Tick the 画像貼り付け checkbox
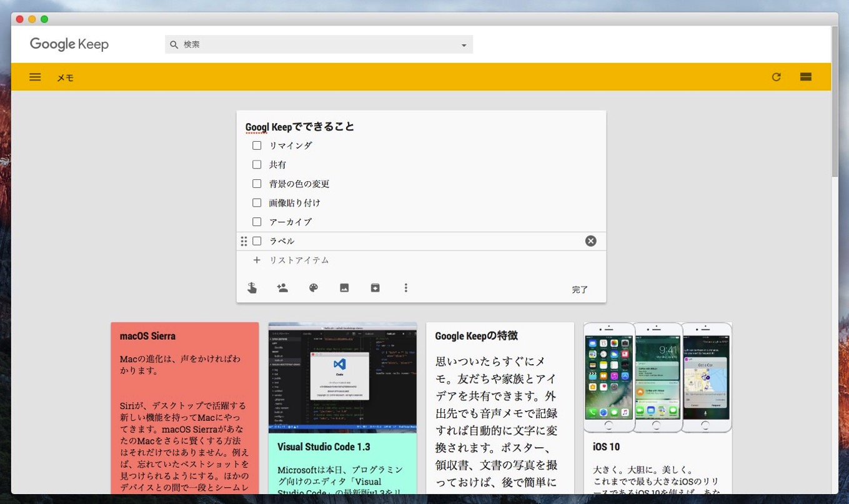Viewport: 849px width, 504px height. (257, 203)
